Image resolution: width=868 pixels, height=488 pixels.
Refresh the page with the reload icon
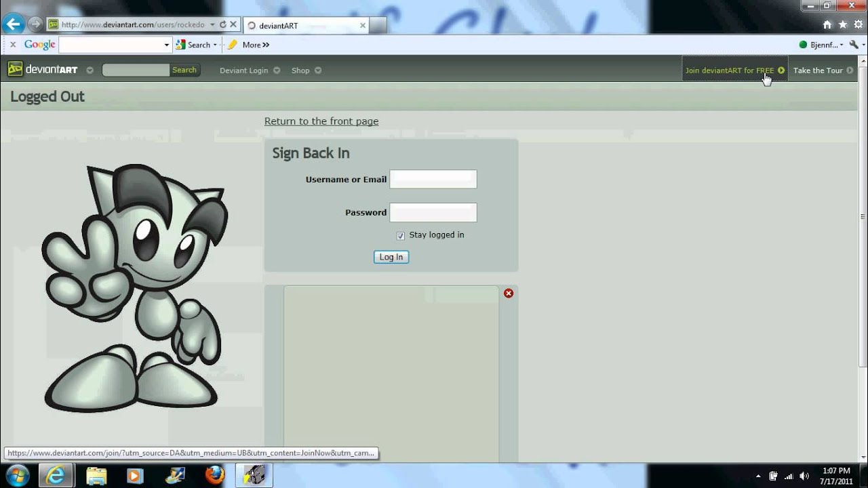[222, 24]
